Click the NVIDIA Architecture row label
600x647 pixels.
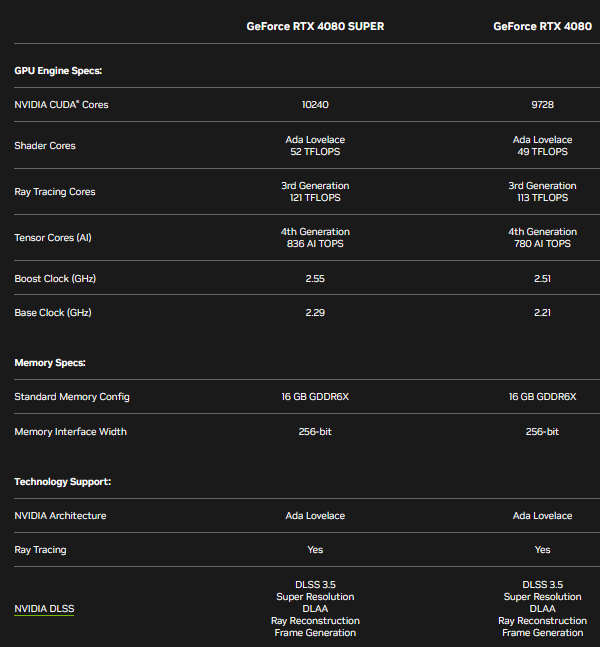60,516
